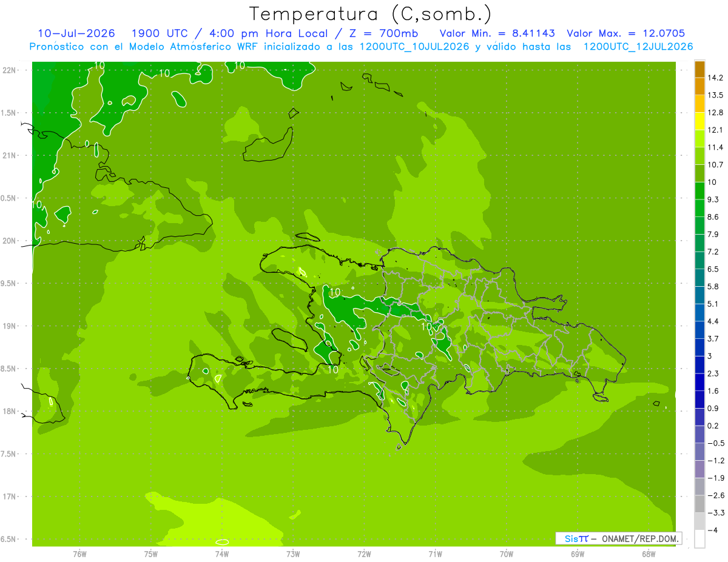
Task: Pick the white swatch below -4
Action: point(699,539)
